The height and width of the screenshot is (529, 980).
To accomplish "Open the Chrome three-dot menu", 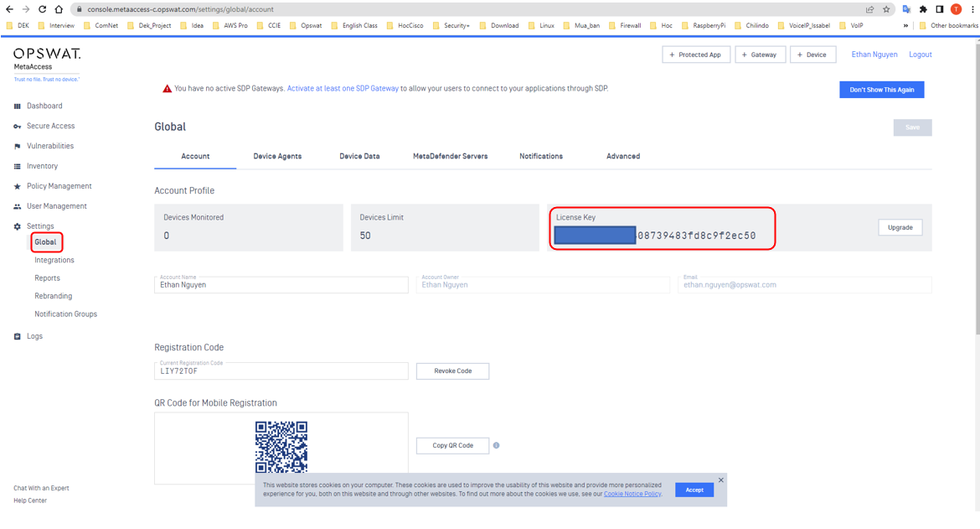I will point(972,9).
